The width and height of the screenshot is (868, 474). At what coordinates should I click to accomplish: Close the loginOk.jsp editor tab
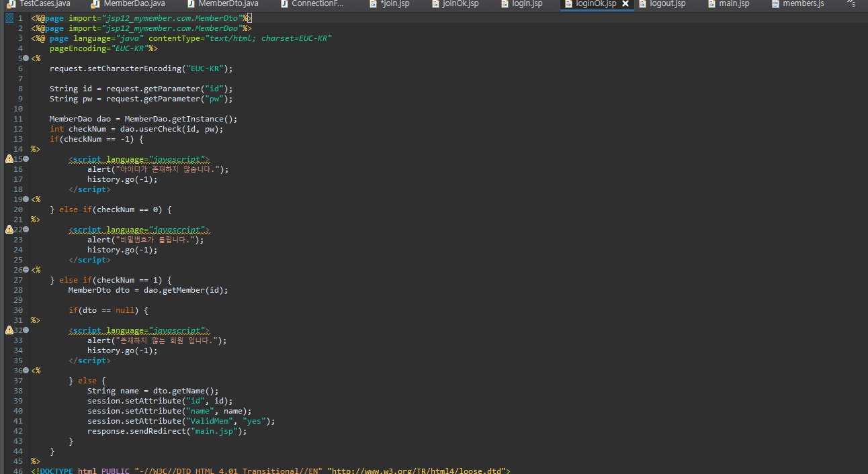point(625,4)
